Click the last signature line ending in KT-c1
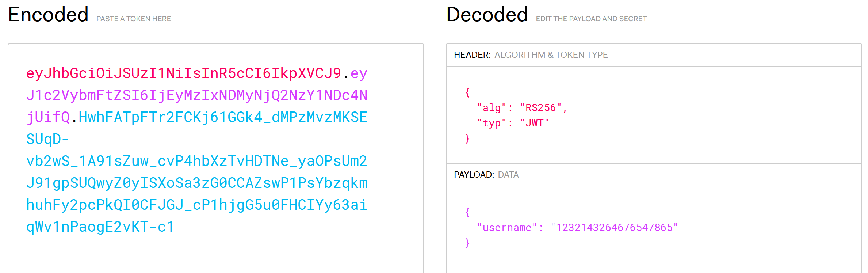868x273 pixels. (x=100, y=227)
